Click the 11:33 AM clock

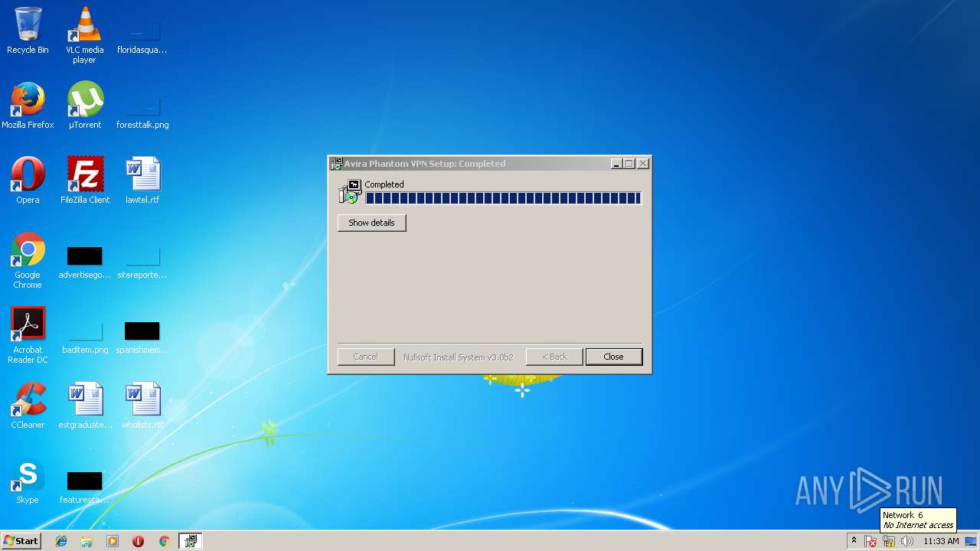click(941, 541)
